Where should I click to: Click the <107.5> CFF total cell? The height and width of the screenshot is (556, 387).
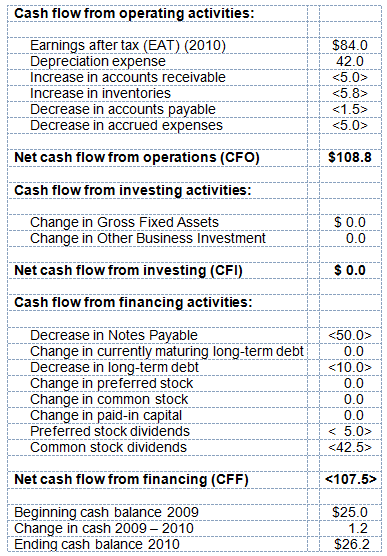click(350, 480)
